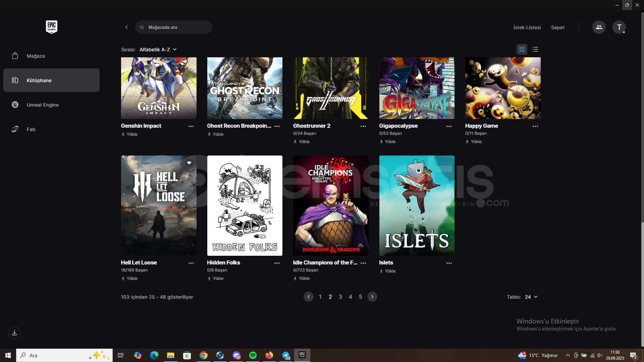This screenshot has height=362, width=644.
Task: Open the volume control in tray
Action: (x=600, y=355)
